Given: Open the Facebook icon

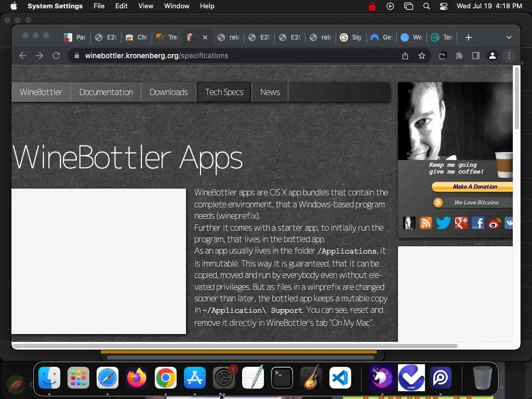Looking at the screenshot, I should click(478, 223).
